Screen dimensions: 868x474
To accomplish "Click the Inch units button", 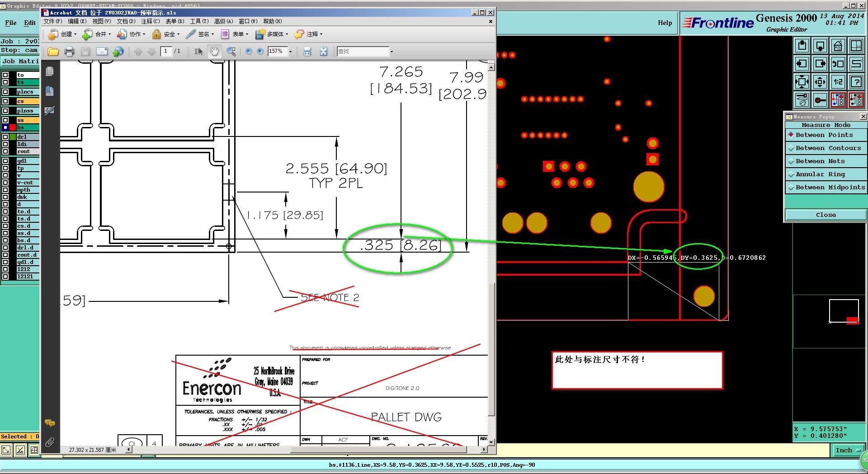I will click(x=847, y=450).
